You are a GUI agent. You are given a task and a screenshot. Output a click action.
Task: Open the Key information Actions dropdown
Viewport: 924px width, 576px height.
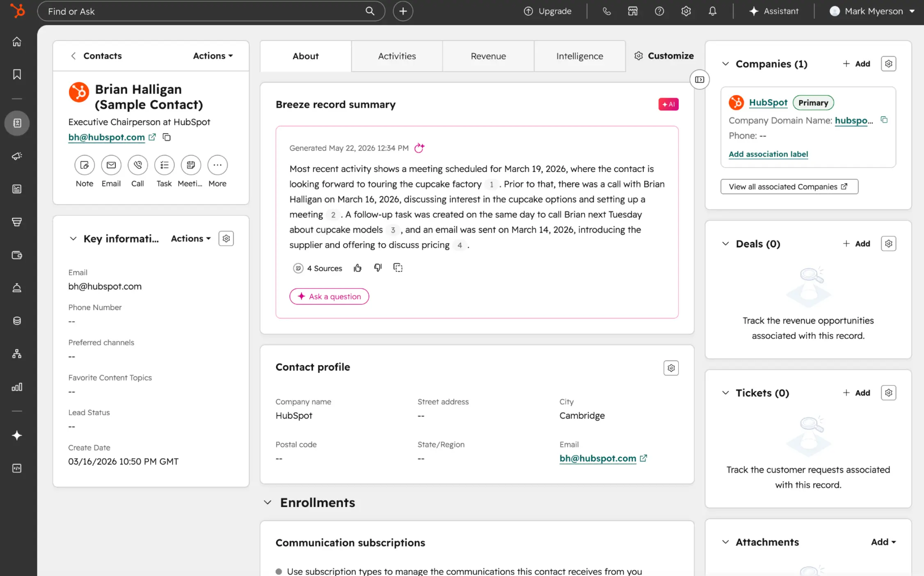pyautogui.click(x=191, y=238)
